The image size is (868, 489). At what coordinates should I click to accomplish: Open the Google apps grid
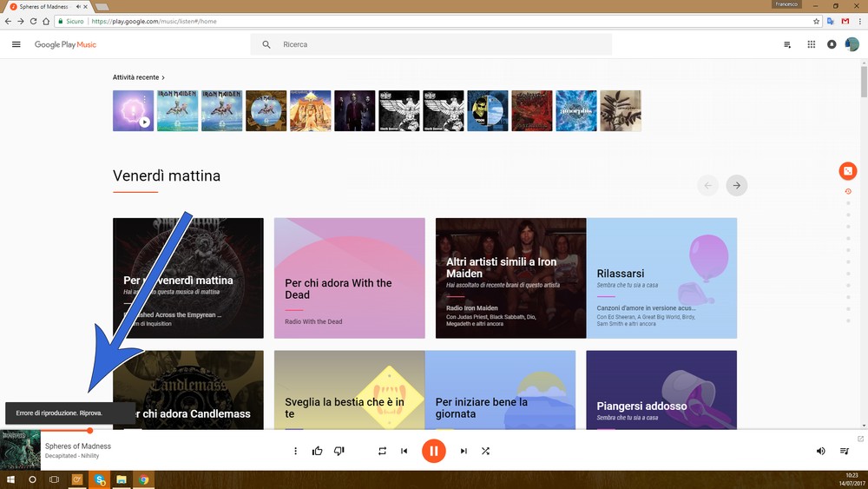[x=811, y=44]
